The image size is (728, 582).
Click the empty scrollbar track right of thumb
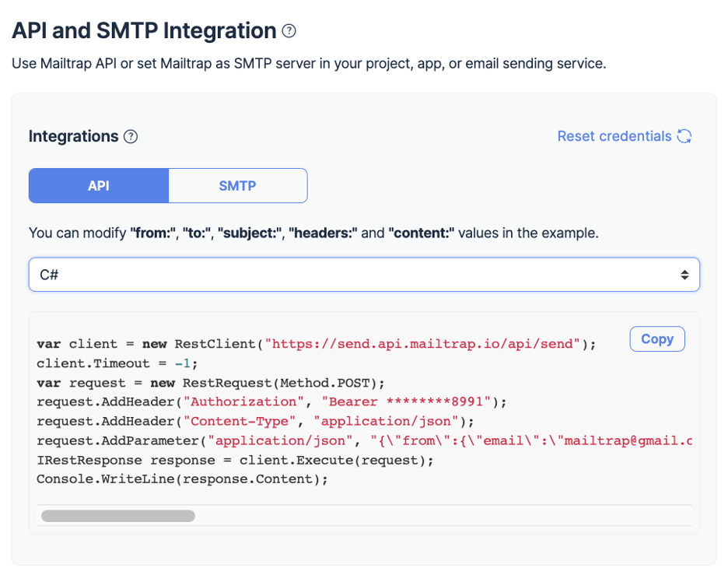point(443,516)
